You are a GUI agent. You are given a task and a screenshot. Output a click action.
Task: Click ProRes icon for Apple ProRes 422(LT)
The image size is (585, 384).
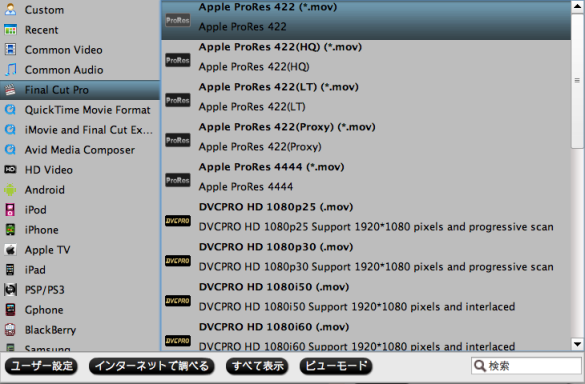click(178, 100)
